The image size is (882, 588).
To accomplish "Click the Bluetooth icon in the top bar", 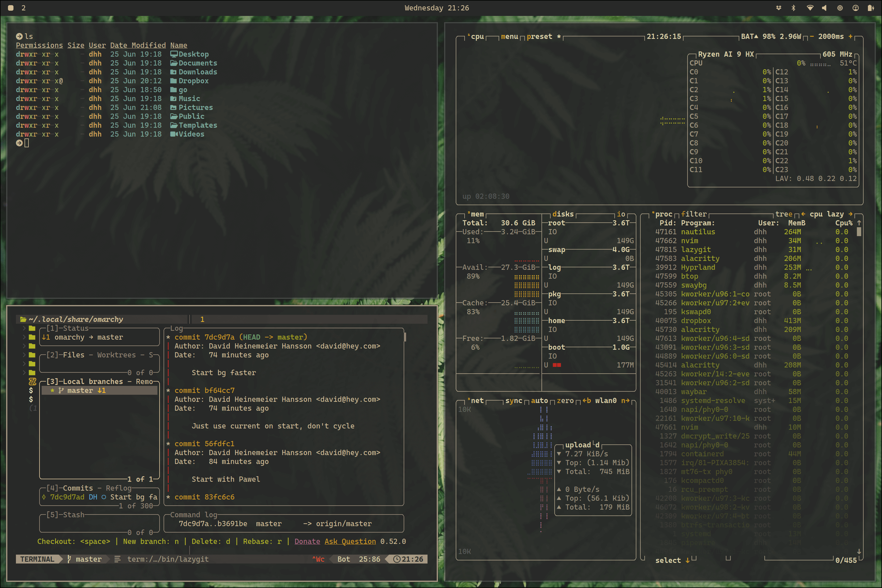I will pyautogui.click(x=793, y=8).
